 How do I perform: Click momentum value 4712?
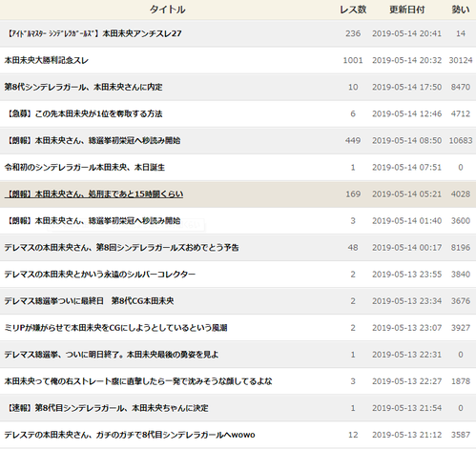[x=461, y=113]
